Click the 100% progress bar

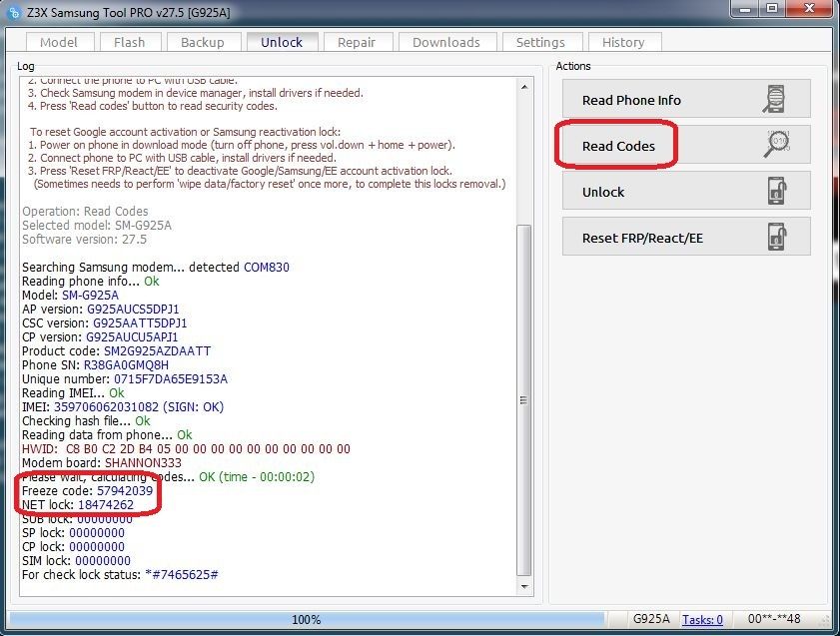[306, 620]
